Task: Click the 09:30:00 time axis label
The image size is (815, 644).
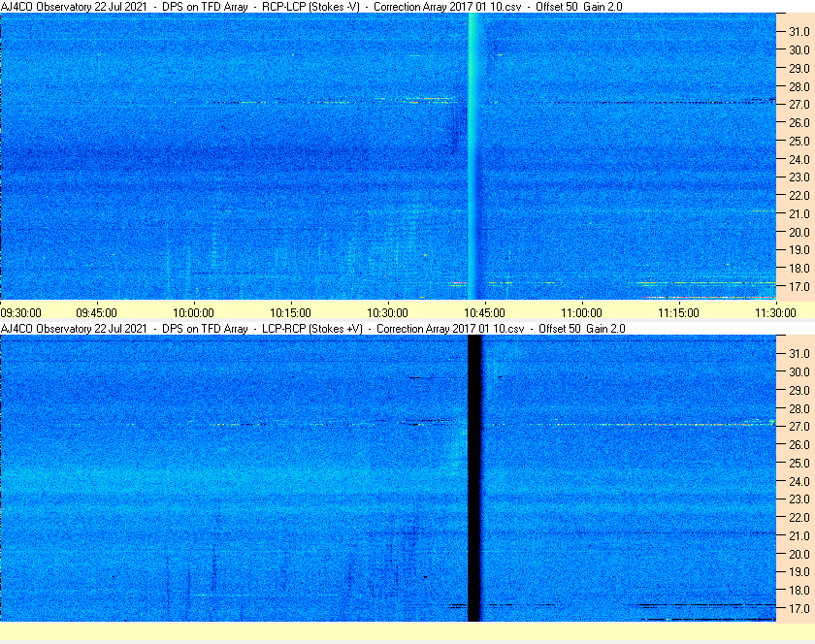Action: point(20,313)
